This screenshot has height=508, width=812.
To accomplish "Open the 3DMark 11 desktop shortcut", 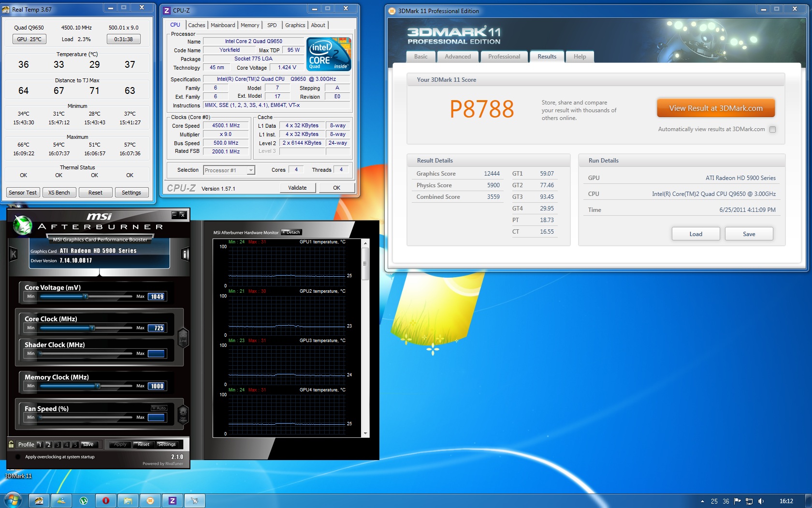I will [18, 476].
